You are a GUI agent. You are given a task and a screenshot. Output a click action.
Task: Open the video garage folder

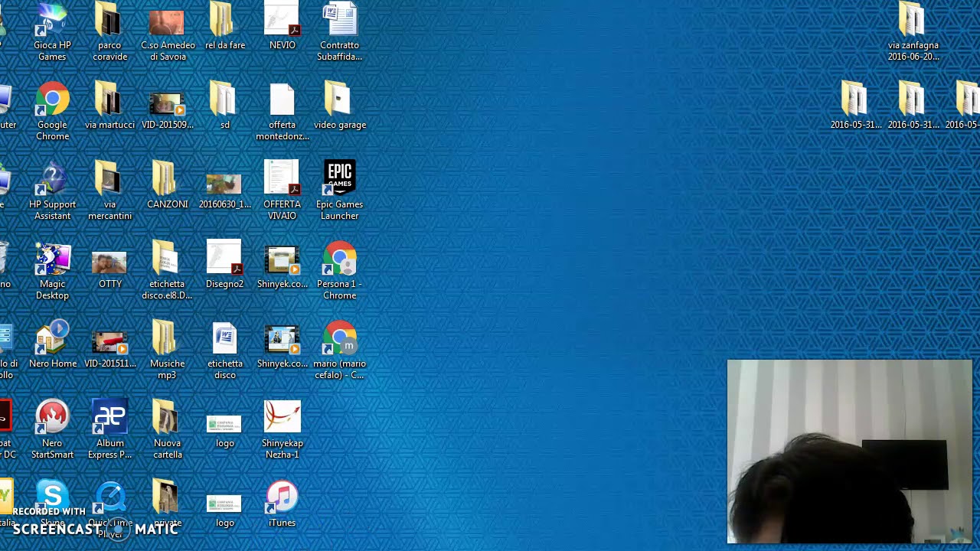pos(340,106)
